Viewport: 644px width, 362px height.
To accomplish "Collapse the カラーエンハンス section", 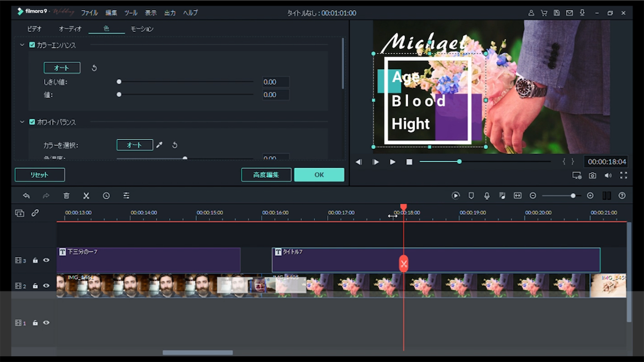I will (23, 45).
